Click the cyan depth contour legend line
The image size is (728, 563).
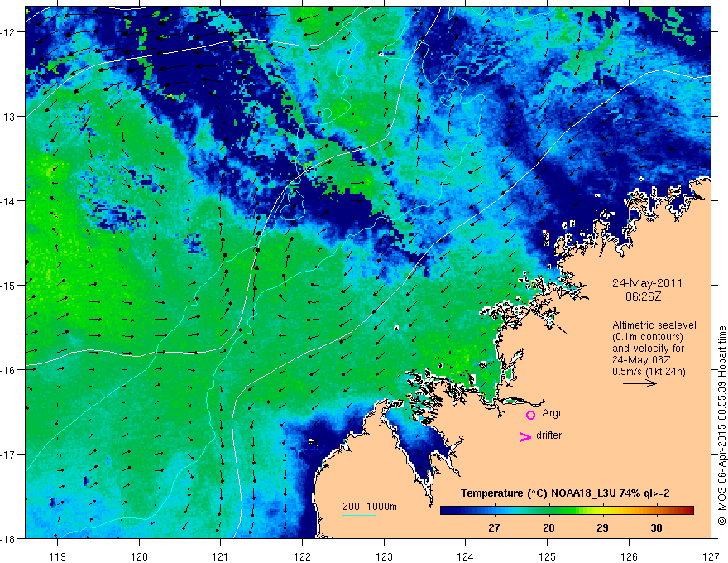358,515
